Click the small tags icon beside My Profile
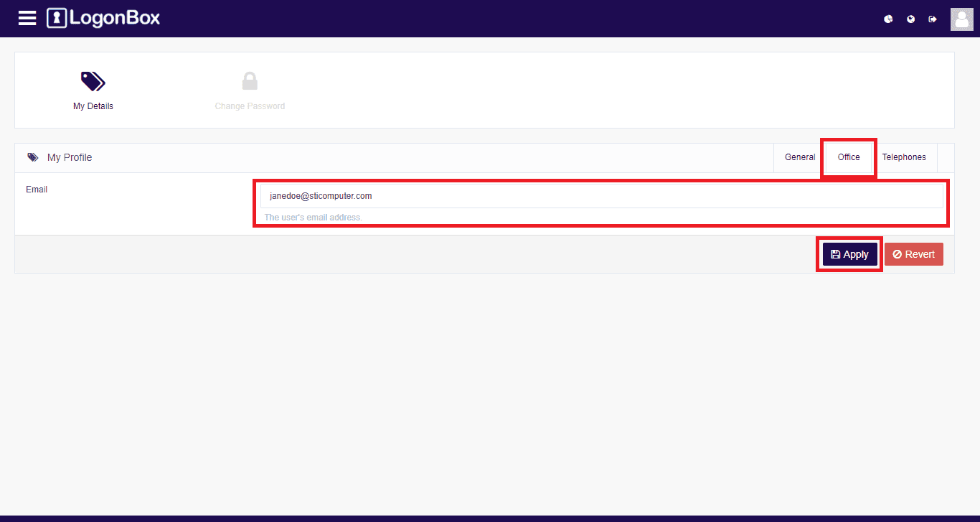980x522 pixels. [x=33, y=157]
